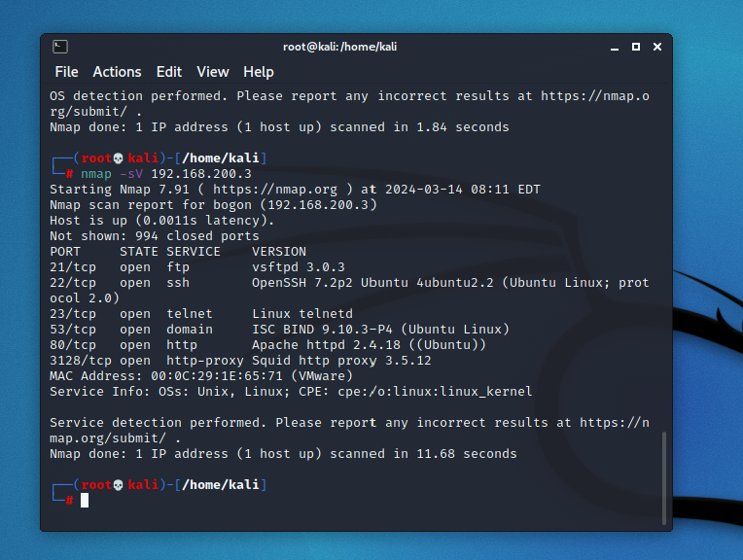
Task: Click the Linux telnetd version text
Action: 302,314
